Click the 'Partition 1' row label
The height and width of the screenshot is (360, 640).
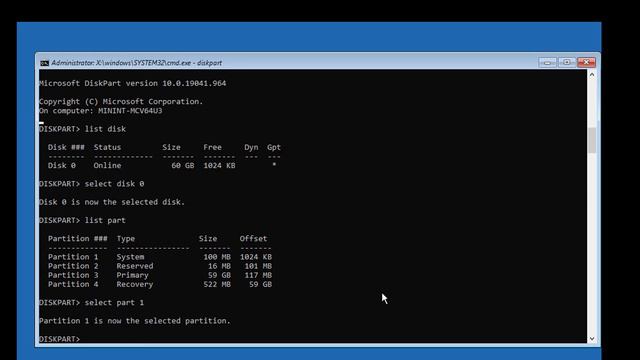pyautogui.click(x=73, y=257)
